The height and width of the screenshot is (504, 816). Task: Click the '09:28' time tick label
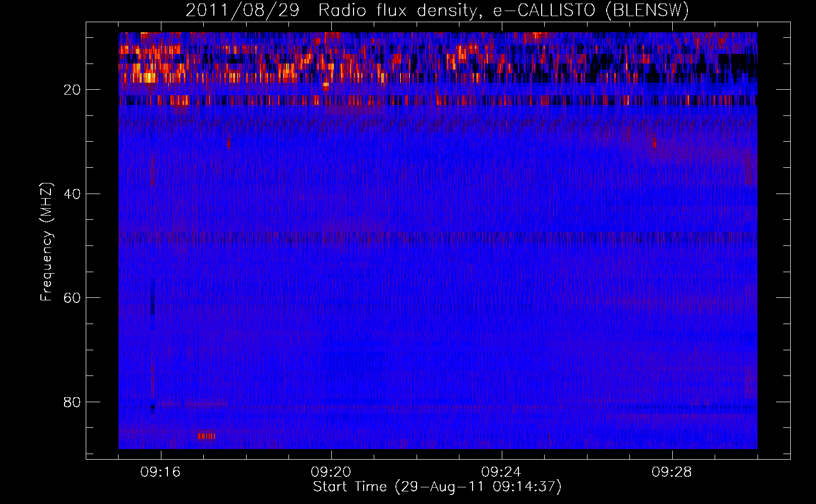click(672, 472)
